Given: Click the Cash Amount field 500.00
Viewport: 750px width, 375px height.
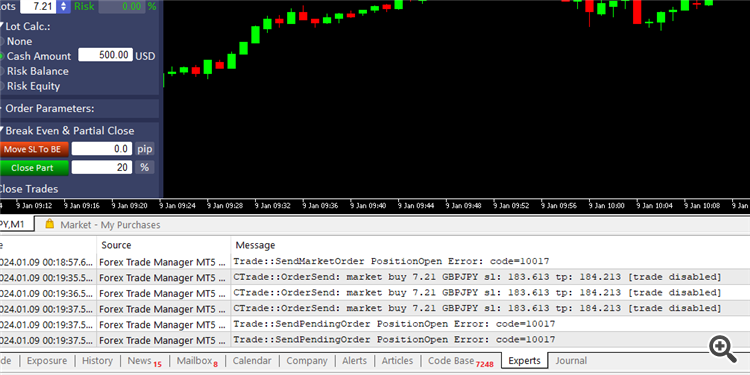Looking at the screenshot, I should [x=105, y=55].
